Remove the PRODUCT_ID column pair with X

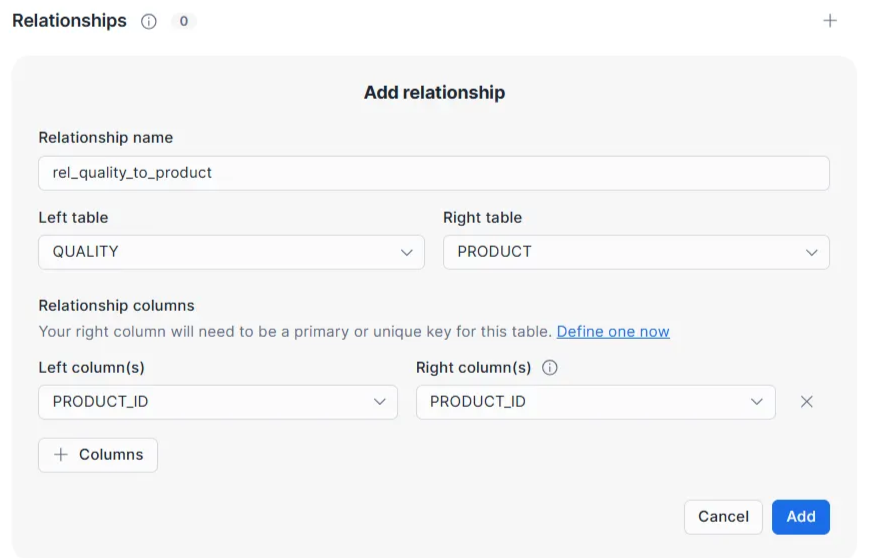(x=807, y=402)
